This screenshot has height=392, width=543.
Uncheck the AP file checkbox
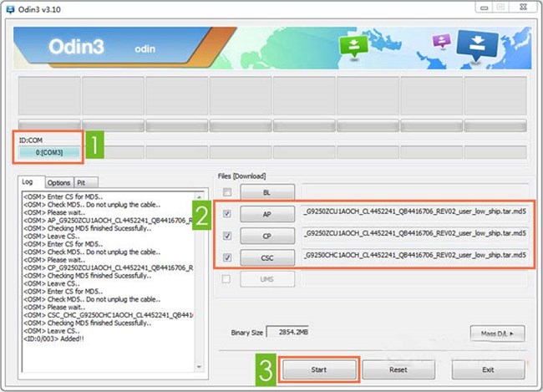click(228, 213)
